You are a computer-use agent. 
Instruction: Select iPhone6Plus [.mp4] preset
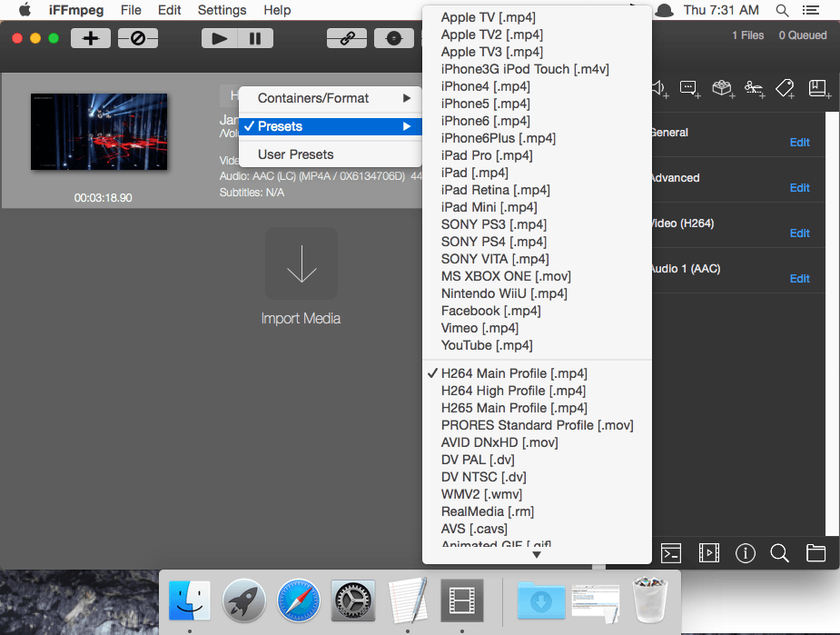pyautogui.click(x=537, y=138)
